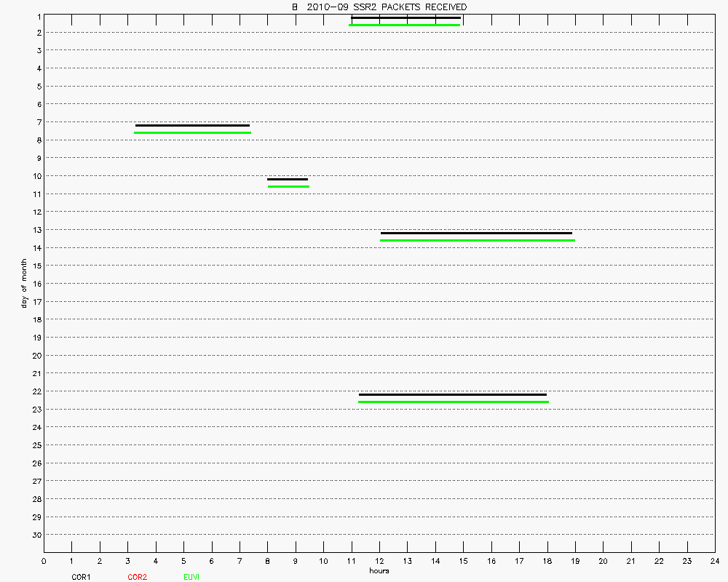728x582 pixels.
Task: Click the short green bar on day 10
Action: (x=288, y=186)
